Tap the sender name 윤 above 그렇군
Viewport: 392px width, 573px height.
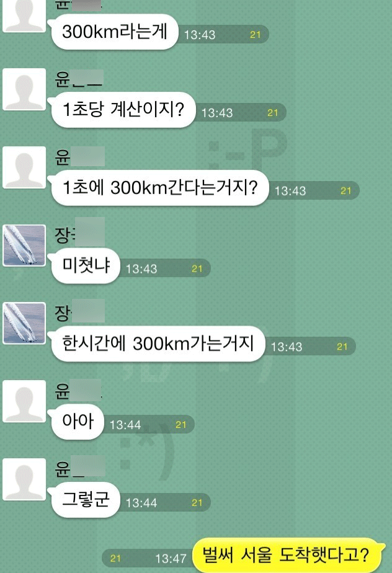point(63,469)
